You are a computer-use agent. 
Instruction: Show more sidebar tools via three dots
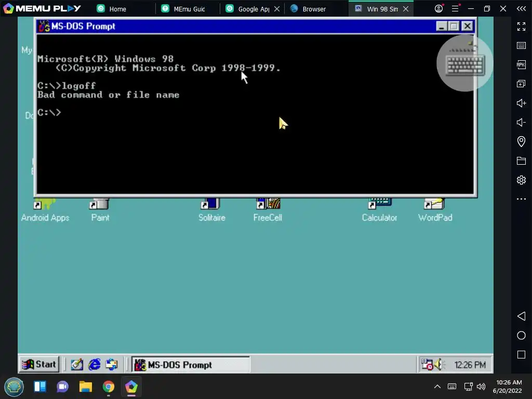521,199
